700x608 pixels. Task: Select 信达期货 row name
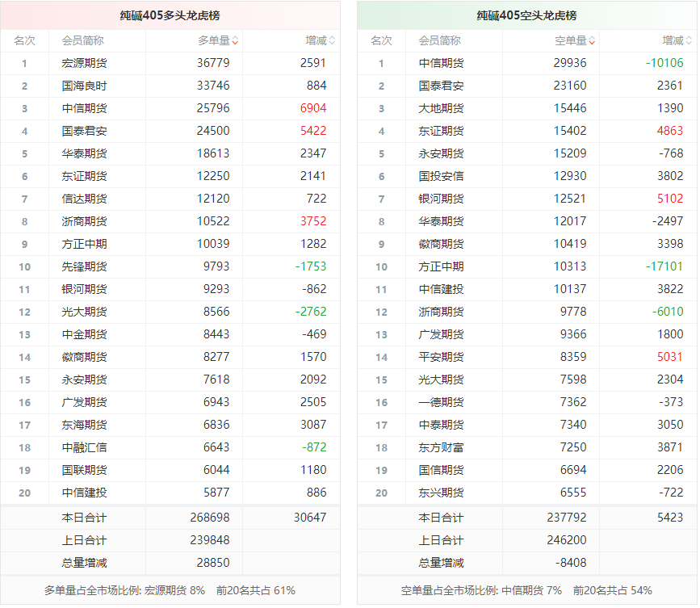pyautogui.click(x=85, y=199)
